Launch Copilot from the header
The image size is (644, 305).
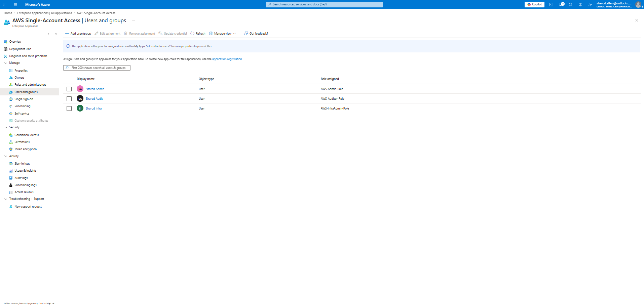[534, 4]
